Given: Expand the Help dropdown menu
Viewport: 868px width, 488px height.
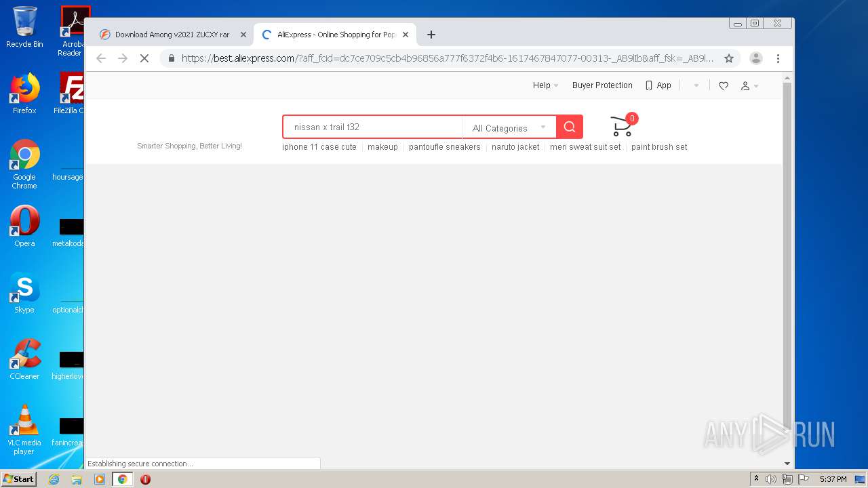Looking at the screenshot, I should (545, 85).
